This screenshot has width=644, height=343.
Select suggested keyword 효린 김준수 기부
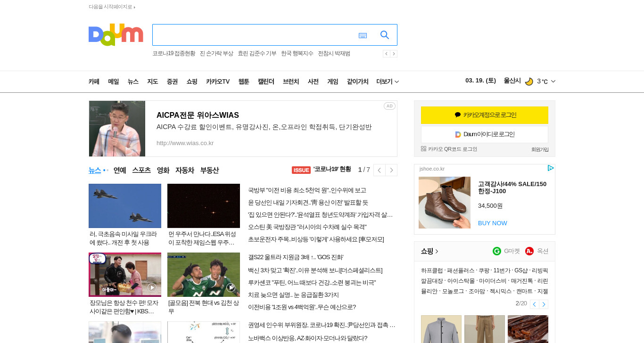[x=257, y=53]
